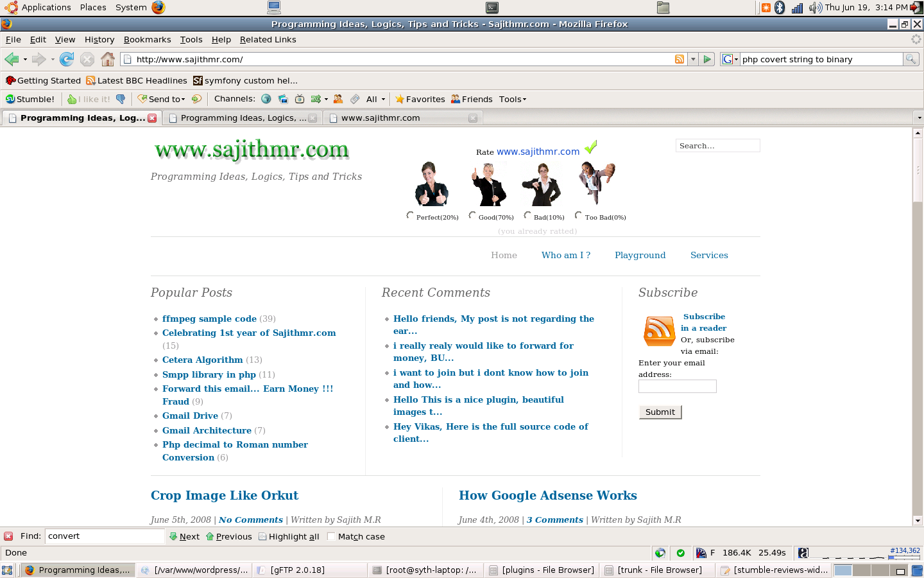Viewport: 924px width, 578px height.
Task: Click the thumbs-down dislike icon
Action: coord(120,99)
